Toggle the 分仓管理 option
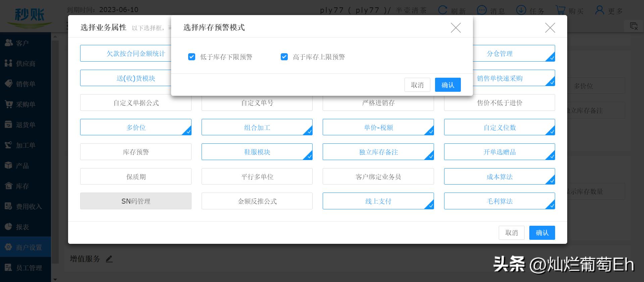Viewport: 644px width, 282px height. (x=514, y=54)
